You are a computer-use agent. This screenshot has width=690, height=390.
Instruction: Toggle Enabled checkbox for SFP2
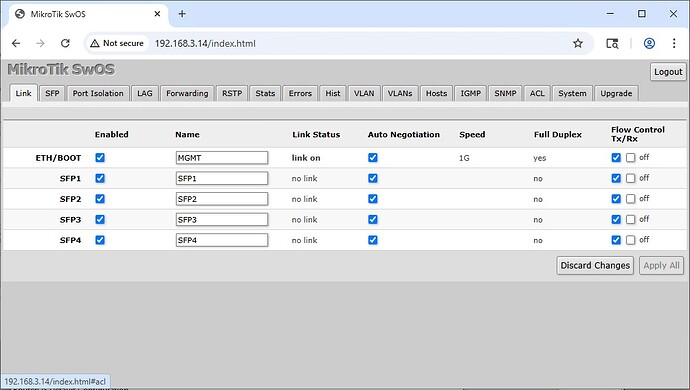100,199
